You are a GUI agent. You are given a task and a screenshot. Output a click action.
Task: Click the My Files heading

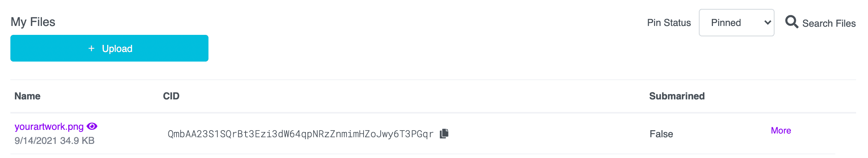click(33, 22)
